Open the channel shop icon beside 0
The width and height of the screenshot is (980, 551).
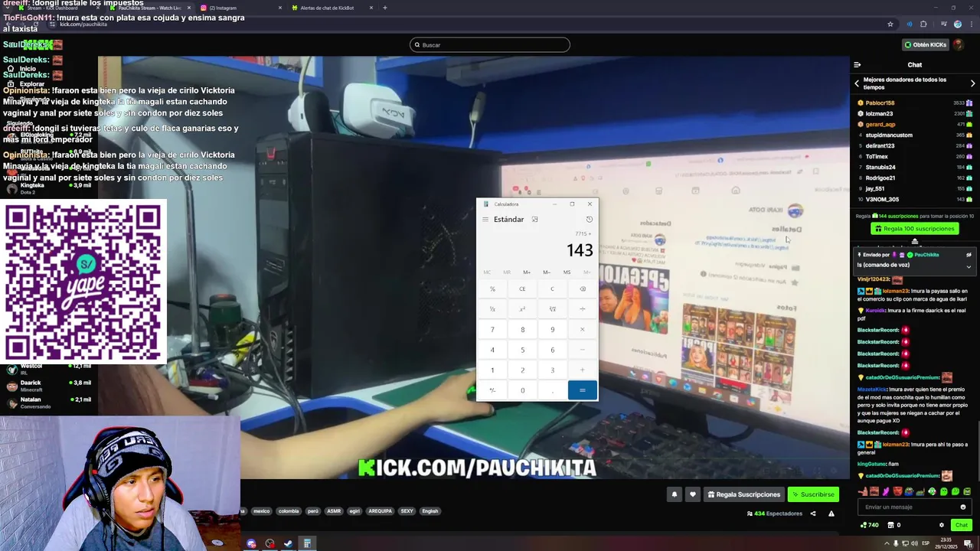[890, 525]
